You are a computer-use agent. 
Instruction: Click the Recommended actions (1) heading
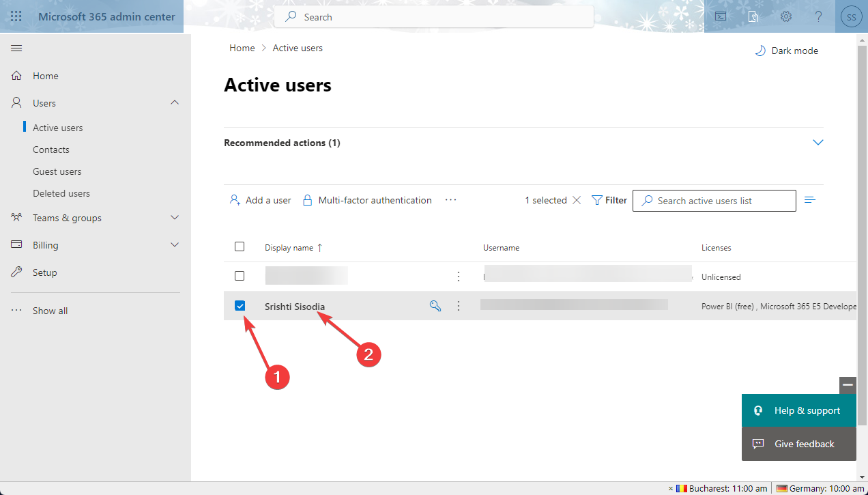click(x=282, y=143)
